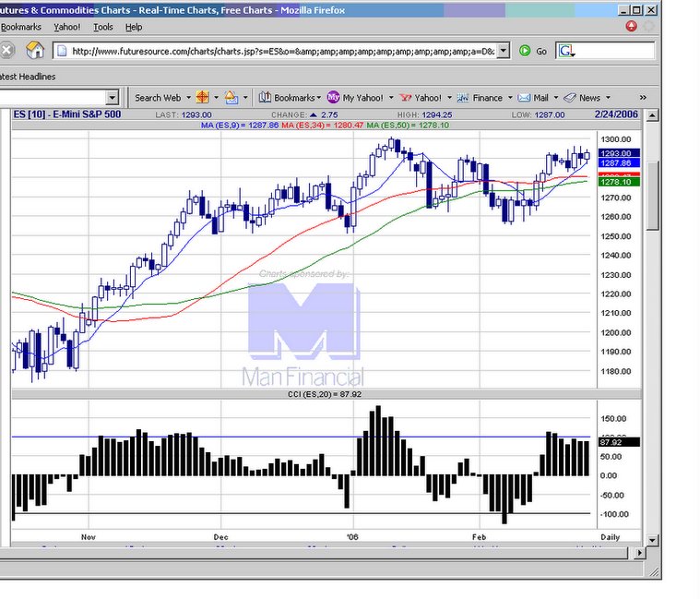Screen dimensions: 700x599
Task: Expand Yahoo toolbar search box dropdown
Action: coord(113,98)
